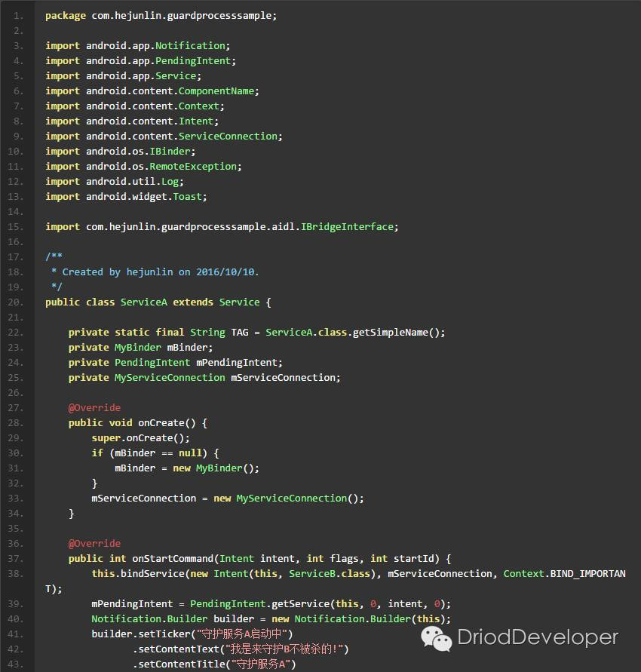Click the this.bindService call on line 38

(x=336, y=581)
